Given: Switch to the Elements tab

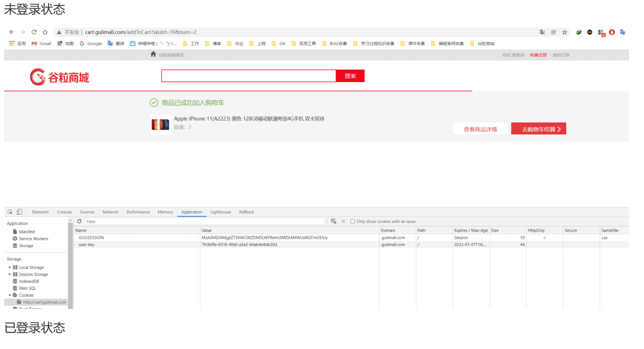Looking at the screenshot, I should click(x=40, y=212).
